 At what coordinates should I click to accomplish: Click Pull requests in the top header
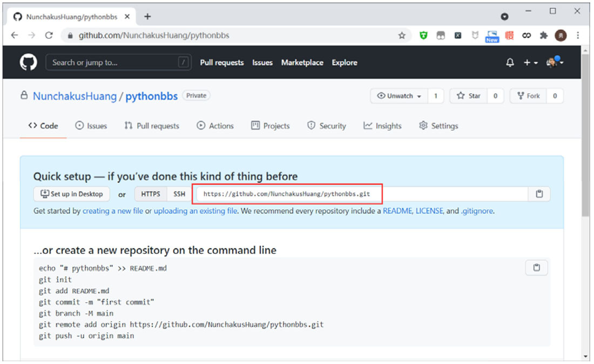[222, 63]
